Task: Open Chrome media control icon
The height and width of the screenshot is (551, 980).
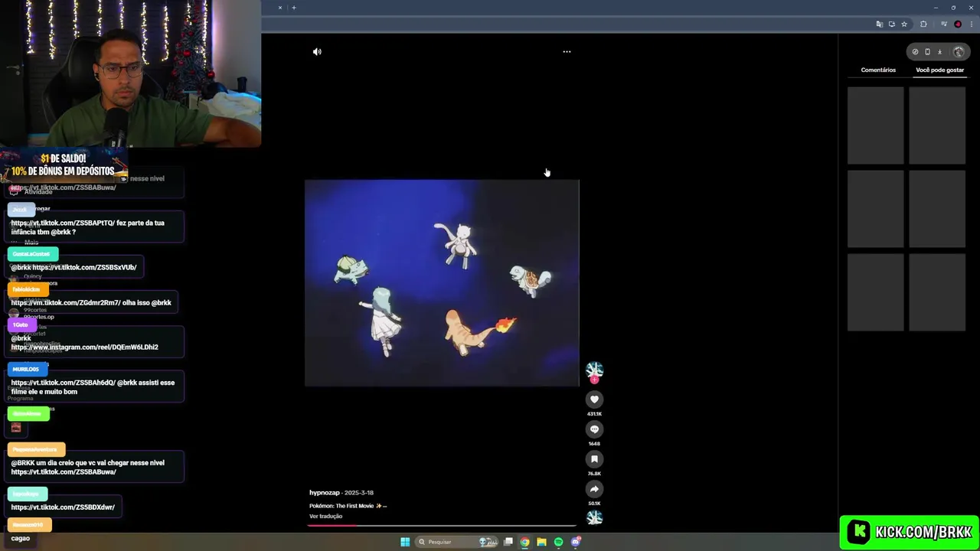Action: tap(944, 24)
